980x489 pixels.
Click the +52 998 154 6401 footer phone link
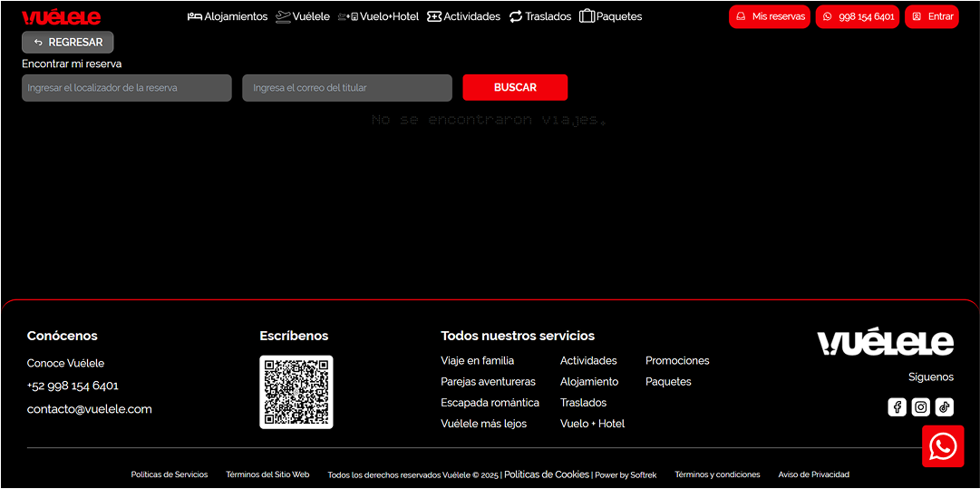pyautogui.click(x=73, y=386)
